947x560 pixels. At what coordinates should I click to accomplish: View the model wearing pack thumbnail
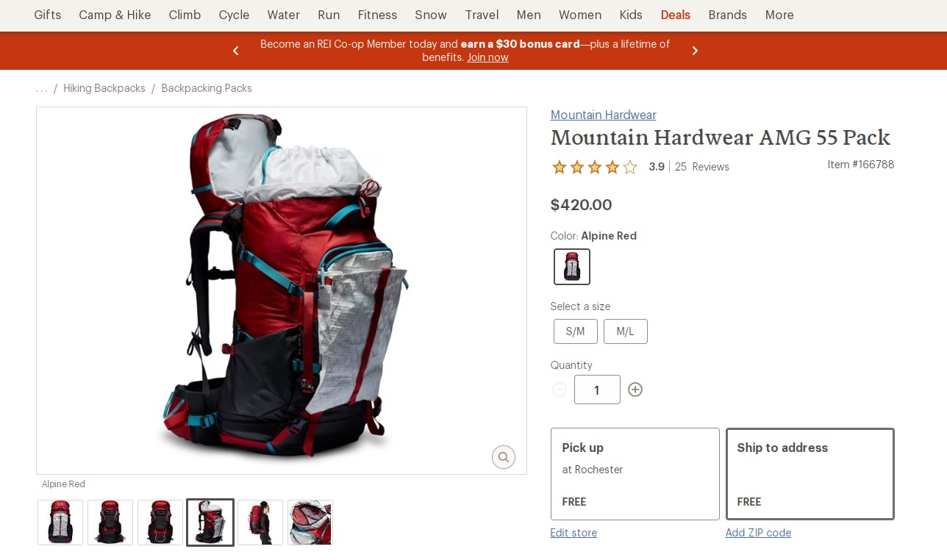click(x=260, y=523)
